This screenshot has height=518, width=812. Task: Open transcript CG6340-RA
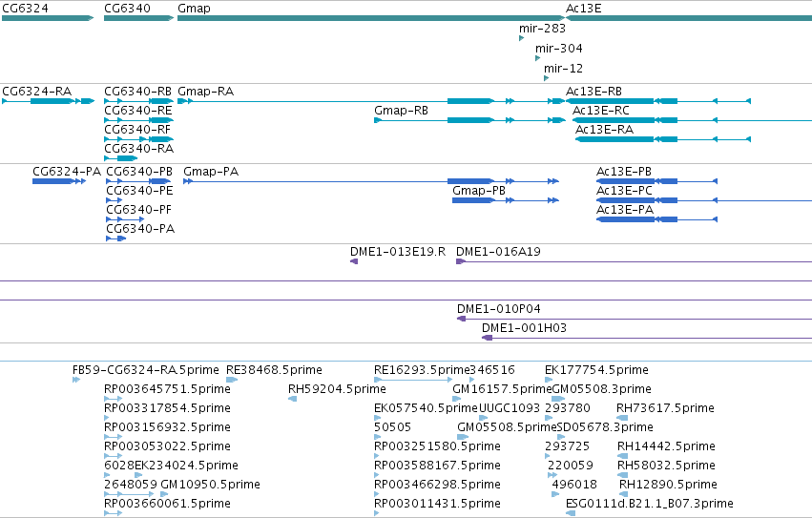point(138,149)
